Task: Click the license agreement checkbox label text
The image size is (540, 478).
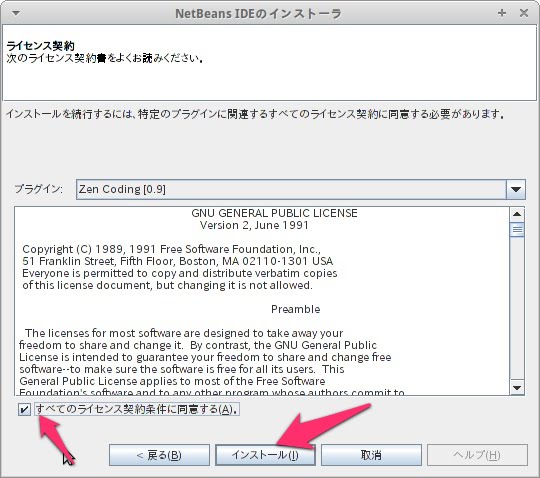Action: [x=137, y=409]
